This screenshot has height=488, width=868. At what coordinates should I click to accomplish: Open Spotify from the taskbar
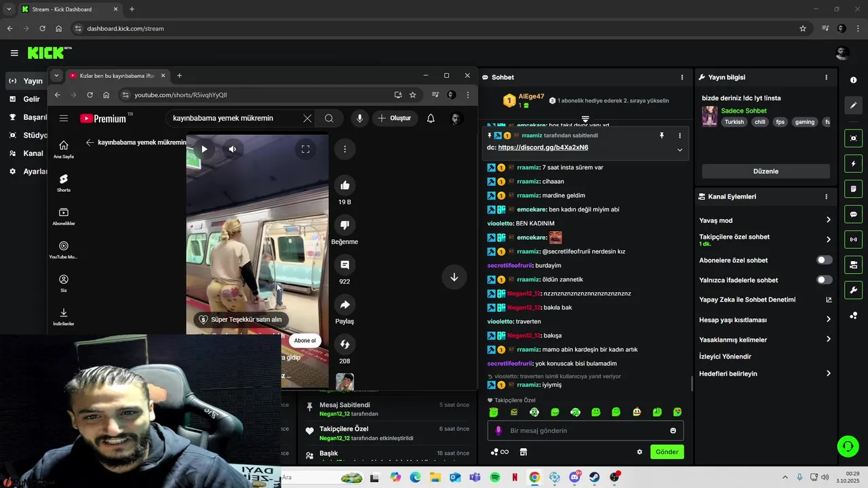coord(495,477)
